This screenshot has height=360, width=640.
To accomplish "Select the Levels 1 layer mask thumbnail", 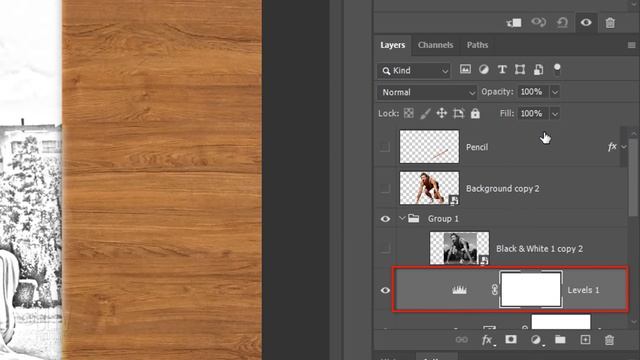I will tap(531, 289).
